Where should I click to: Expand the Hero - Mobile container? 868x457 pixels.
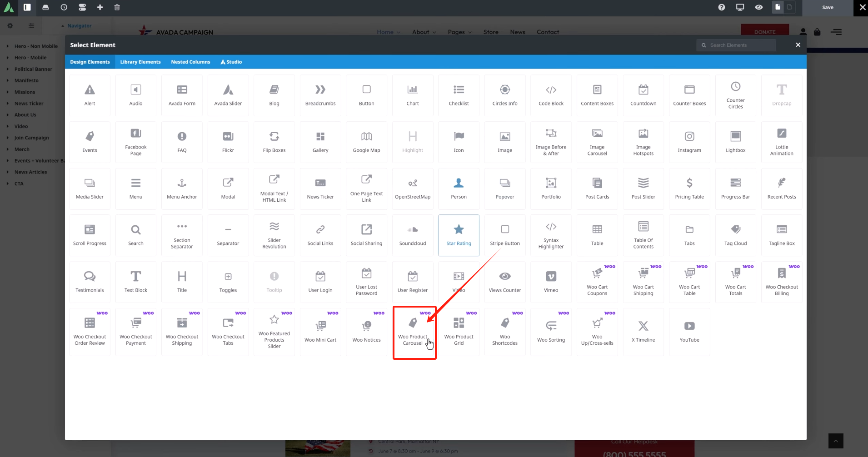coord(8,58)
